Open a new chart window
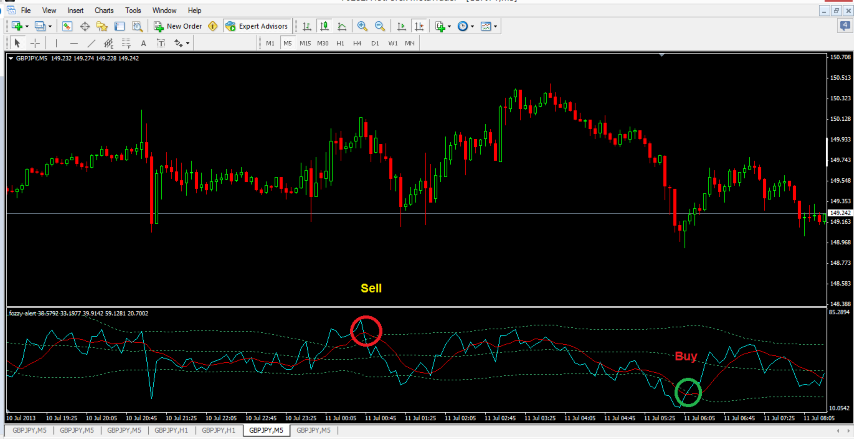The width and height of the screenshot is (854, 439). point(16,26)
